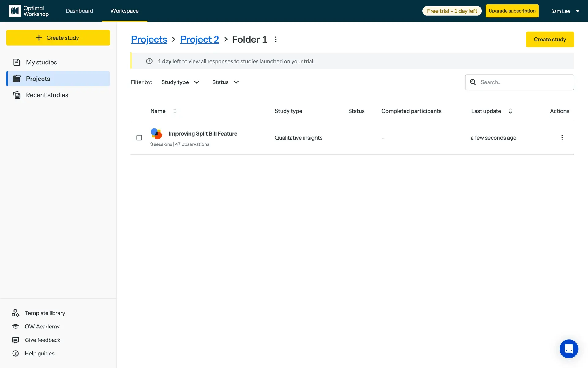Select My studies in sidebar
The image size is (588, 368).
coord(41,62)
